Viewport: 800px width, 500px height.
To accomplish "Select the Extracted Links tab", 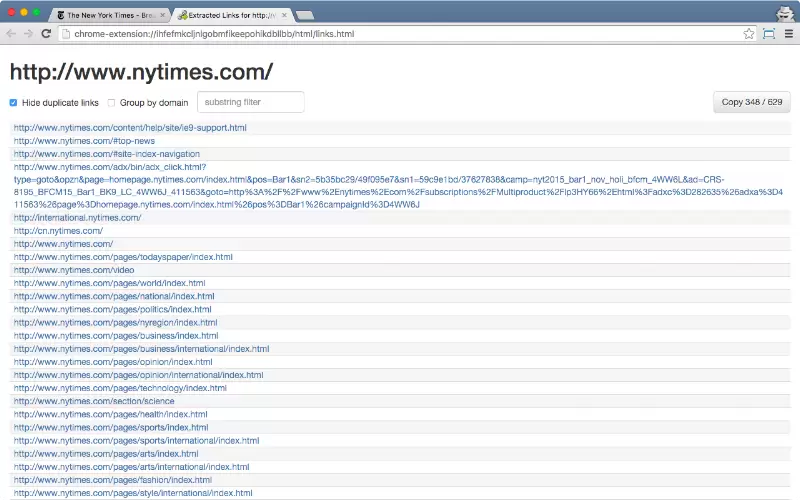I will tap(230, 16).
